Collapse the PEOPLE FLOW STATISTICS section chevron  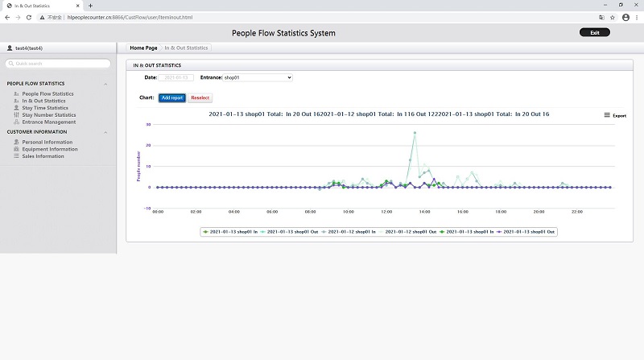pyautogui.click(x=105, y=84)
